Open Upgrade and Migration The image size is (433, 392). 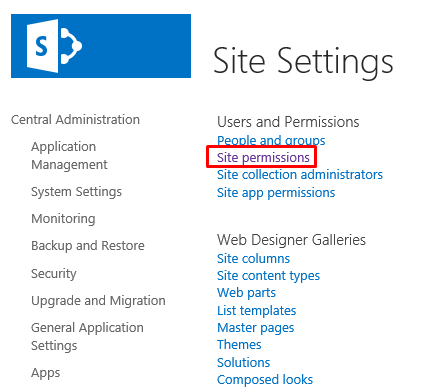(x=98, y=301)
